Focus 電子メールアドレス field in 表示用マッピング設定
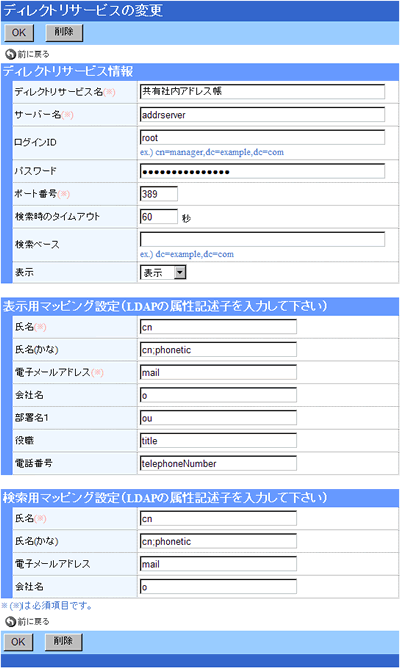The height and width of the screenshot is (669, 400). point(218,372)
